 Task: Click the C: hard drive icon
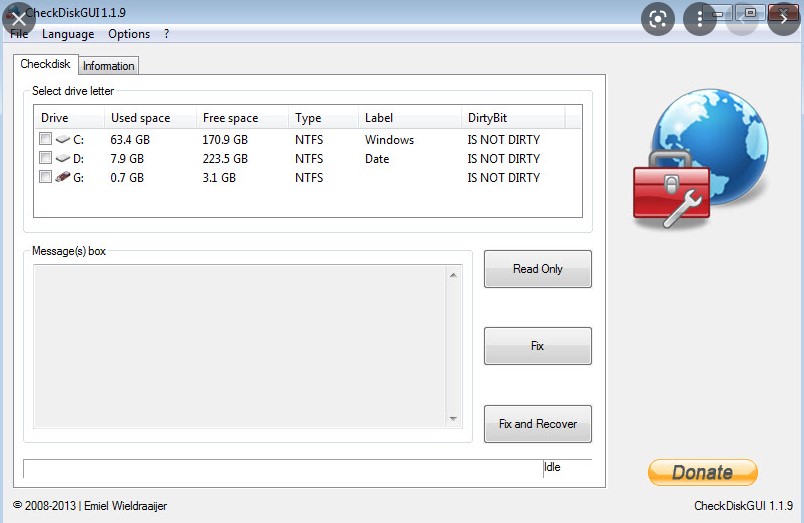(63, 139)
